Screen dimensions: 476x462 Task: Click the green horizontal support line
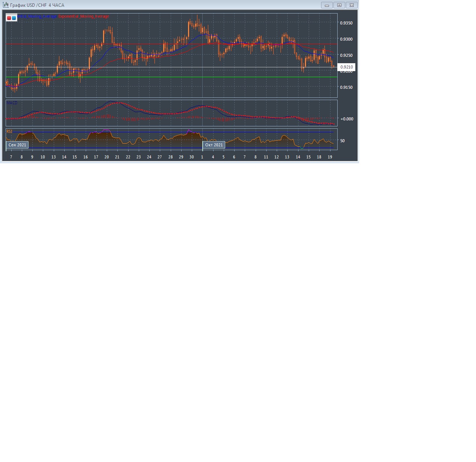169,77
